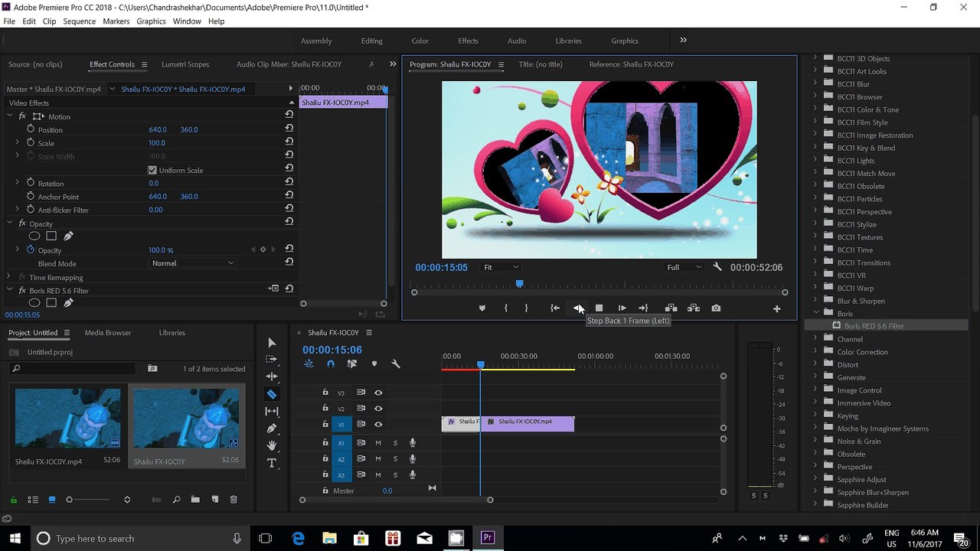Open the Sequence menu
This screenshot has height=551, width=980.
click(80, 21)
